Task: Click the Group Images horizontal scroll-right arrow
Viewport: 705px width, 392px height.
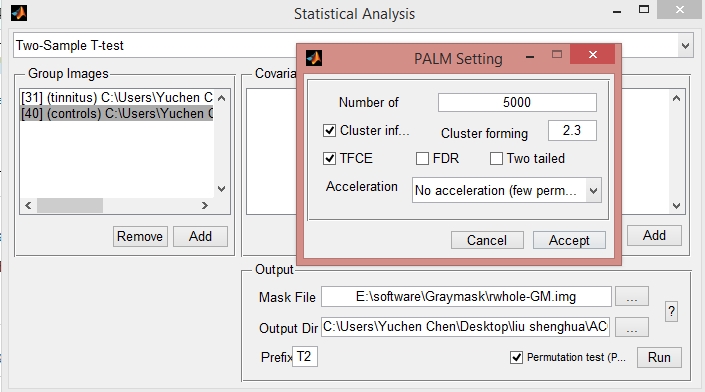Action: pos(205,205)
